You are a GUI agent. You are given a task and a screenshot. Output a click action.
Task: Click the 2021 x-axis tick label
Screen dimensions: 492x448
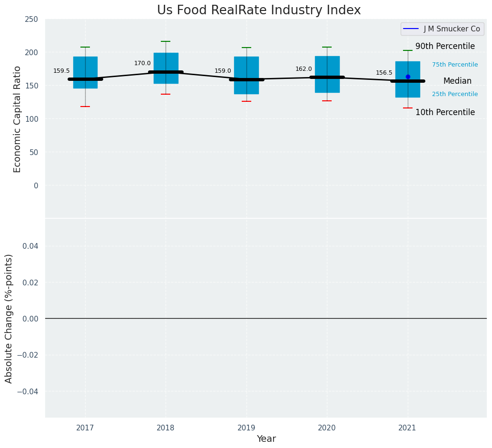click(x=408, y=428)
